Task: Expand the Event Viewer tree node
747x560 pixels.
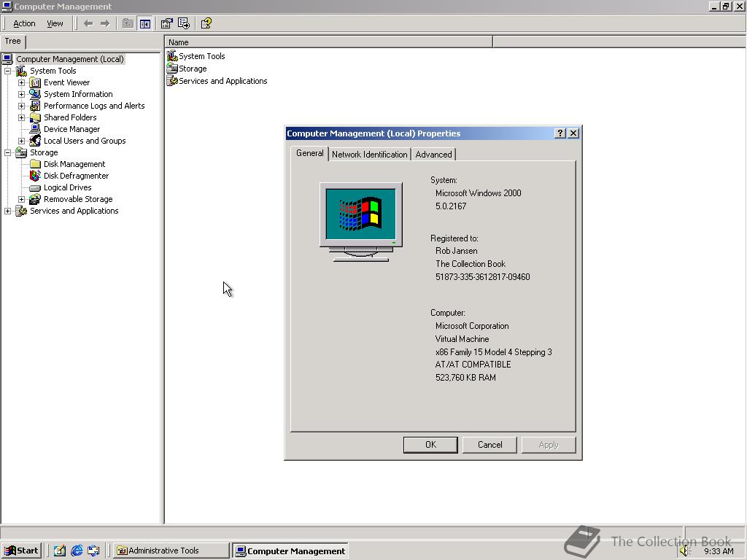Action: click(x=21, y=83)
